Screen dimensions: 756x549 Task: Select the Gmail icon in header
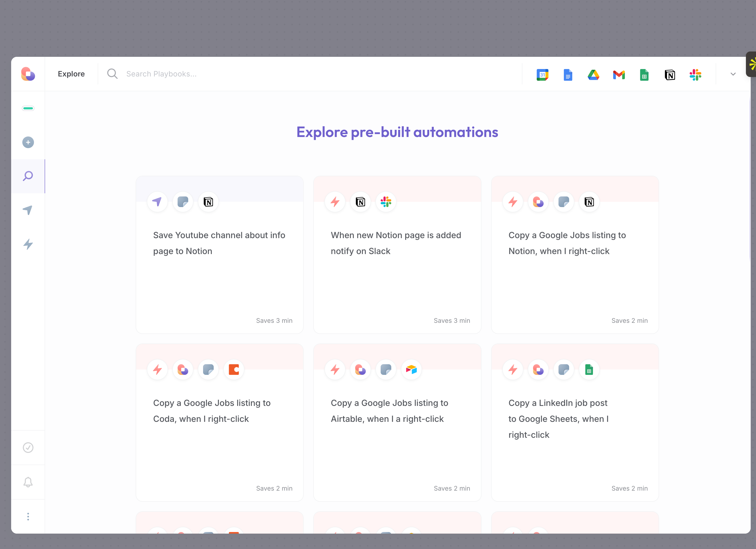tap(619, 75)
